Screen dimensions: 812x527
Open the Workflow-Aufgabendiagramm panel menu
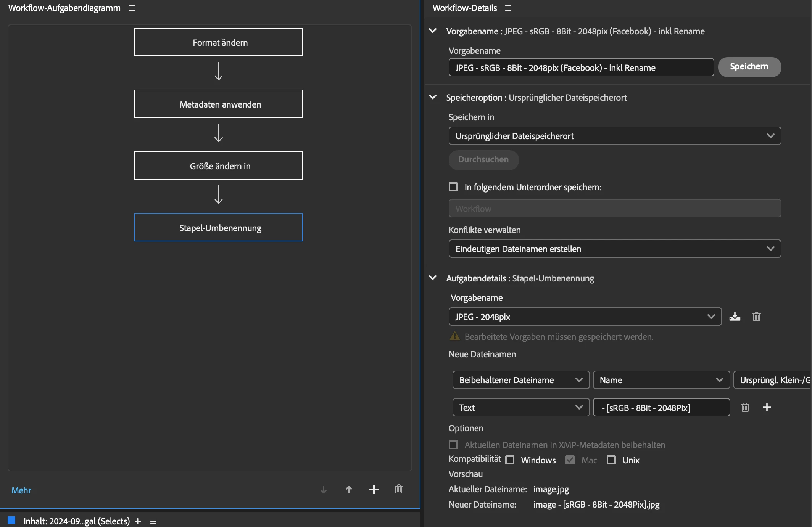point(132,8)
